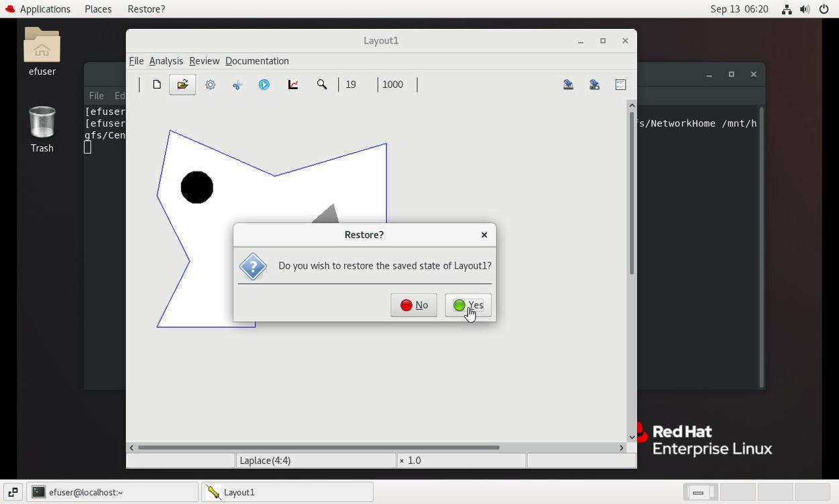Image resolution: width=839 pixels, height=504 pixels.
Task: Open settings via the gear icon
Action: coord(211,84)
